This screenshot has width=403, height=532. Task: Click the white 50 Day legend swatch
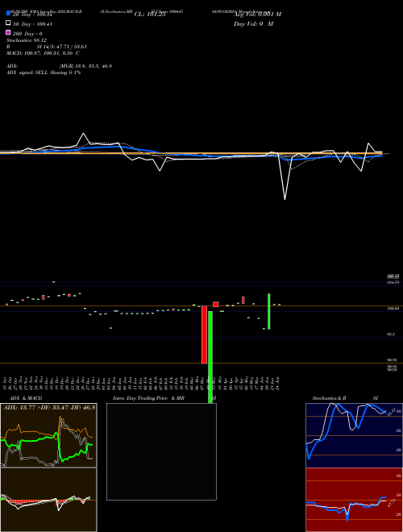tap(8, 23)
